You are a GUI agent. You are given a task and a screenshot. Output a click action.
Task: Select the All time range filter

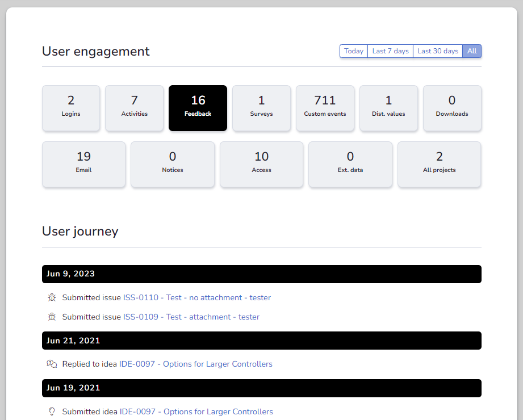[472, 51]
